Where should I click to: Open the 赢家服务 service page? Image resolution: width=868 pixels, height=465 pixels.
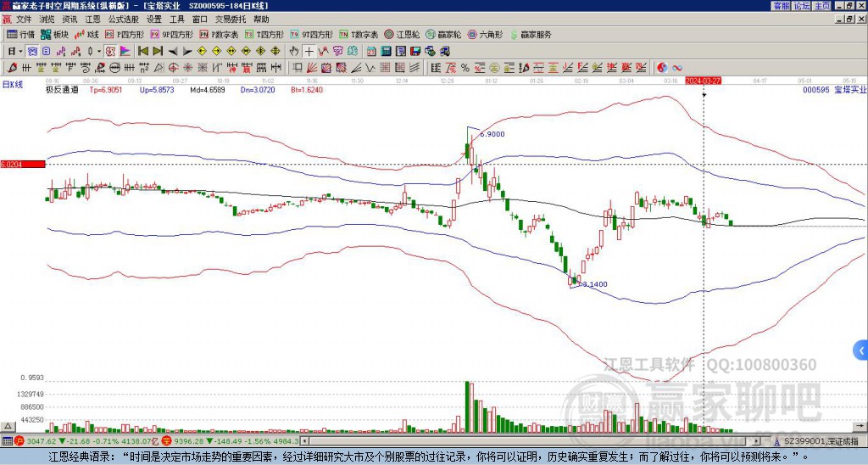(531, 34)
